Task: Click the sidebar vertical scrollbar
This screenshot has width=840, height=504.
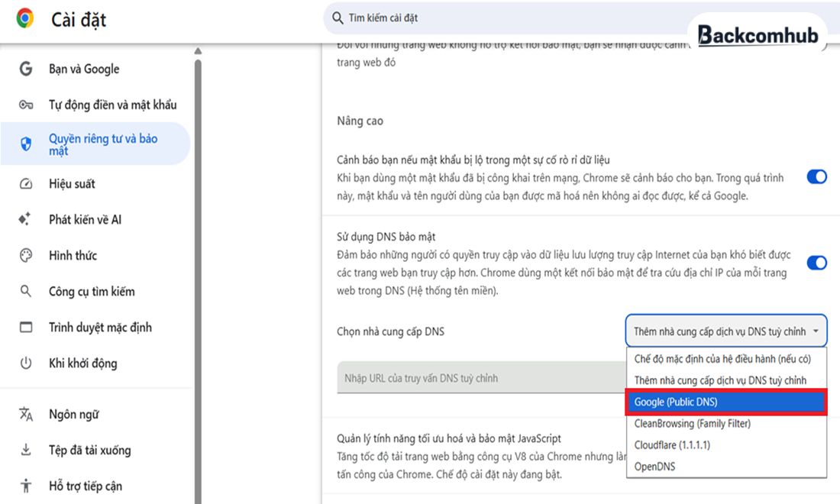Action: (199, 281)
